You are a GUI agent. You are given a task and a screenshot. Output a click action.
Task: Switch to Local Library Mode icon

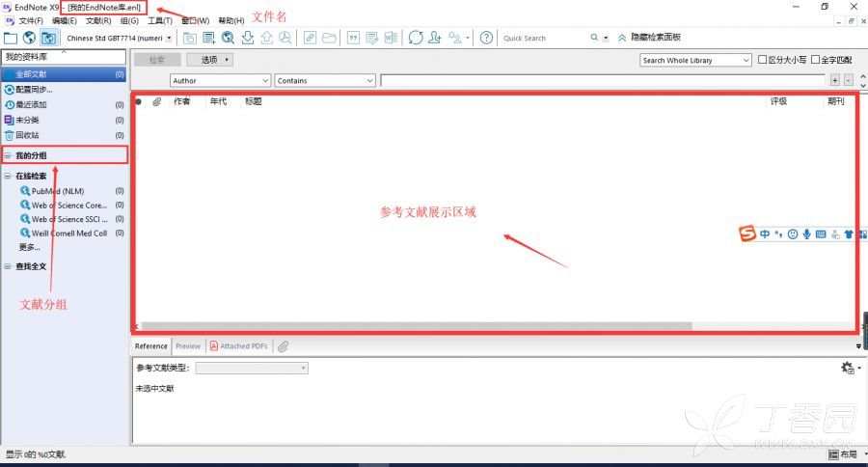click(x=11, y=38)
